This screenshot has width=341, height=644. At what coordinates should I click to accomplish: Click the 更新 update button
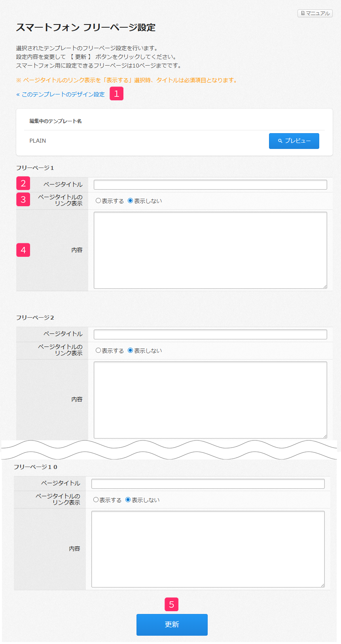click(172, 625)
